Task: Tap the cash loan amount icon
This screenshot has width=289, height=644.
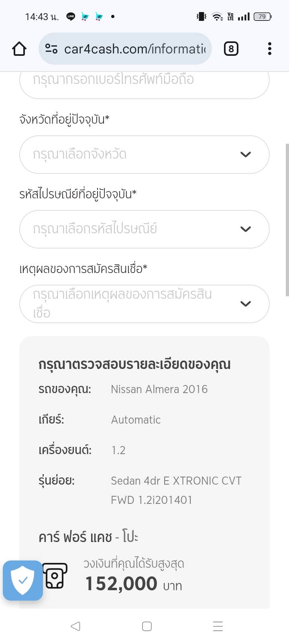Action: tap(55, 576)
